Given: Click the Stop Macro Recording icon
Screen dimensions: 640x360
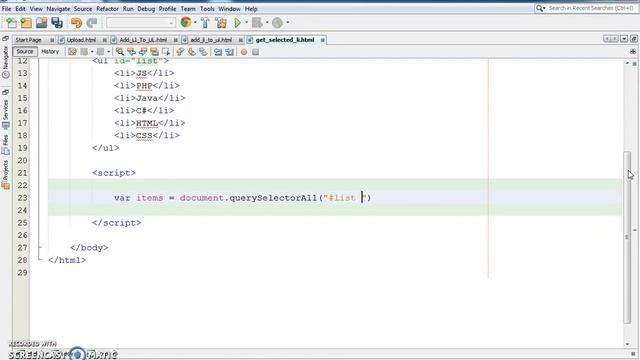Looking at the screenshot, I should (255, 52).
